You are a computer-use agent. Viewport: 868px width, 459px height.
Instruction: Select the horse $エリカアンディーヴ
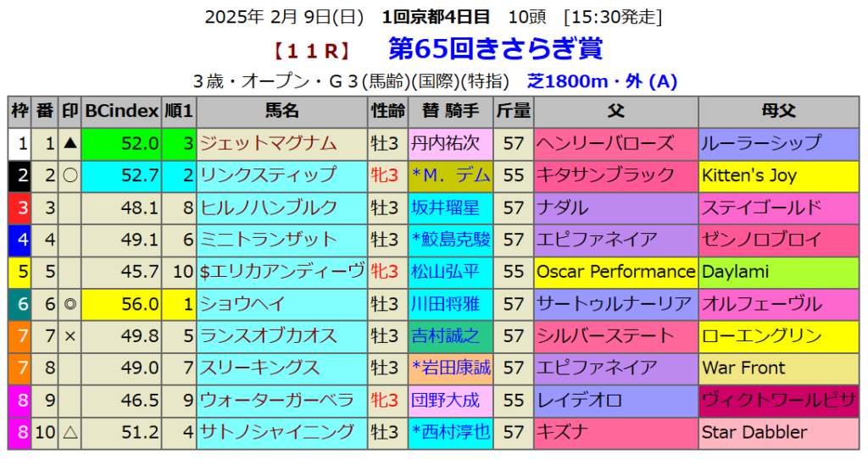[x=281, y=272]
